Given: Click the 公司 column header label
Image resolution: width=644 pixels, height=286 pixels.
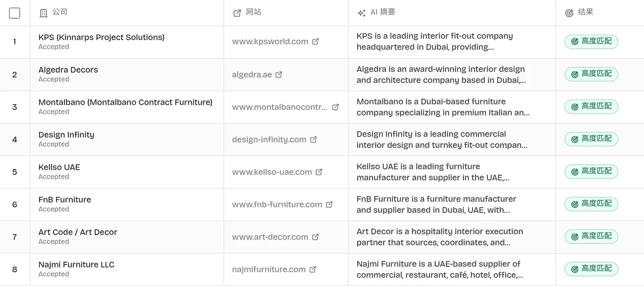Looking at the screenshot, I should (x=60, y=12).
